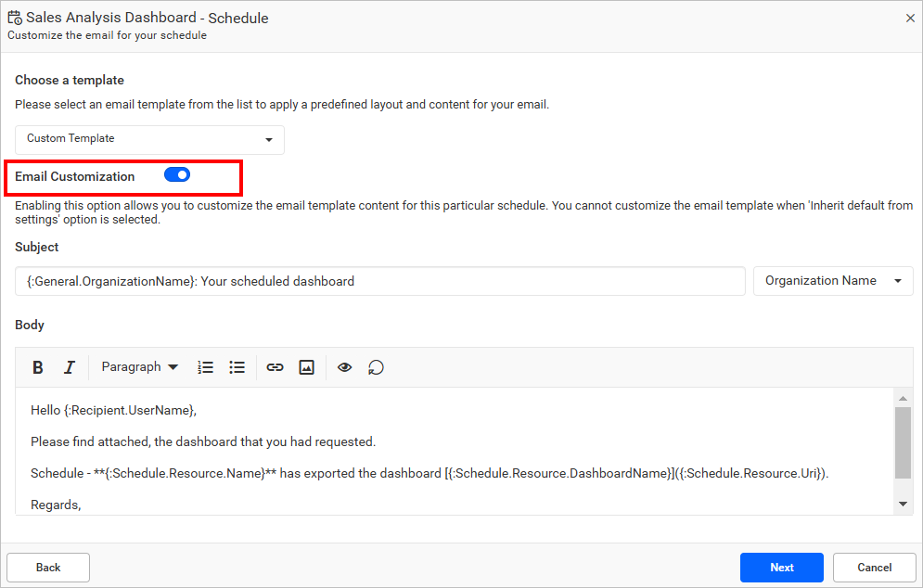Click the scrollbar down arrow in the body editor
923x588 pixels.
[x=902, y=503]
